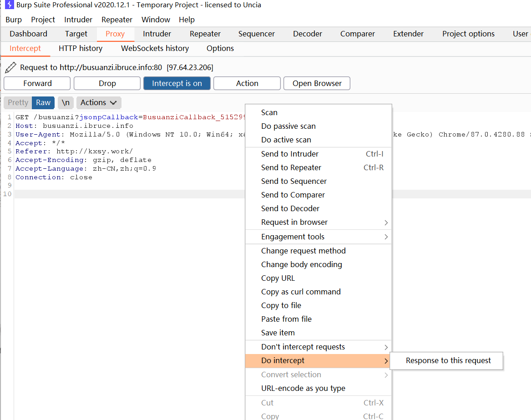The image size is (531, 420).
Task: Switch to the Repeater tool tab
Action: pyautogui.click(x=205, y=34)
